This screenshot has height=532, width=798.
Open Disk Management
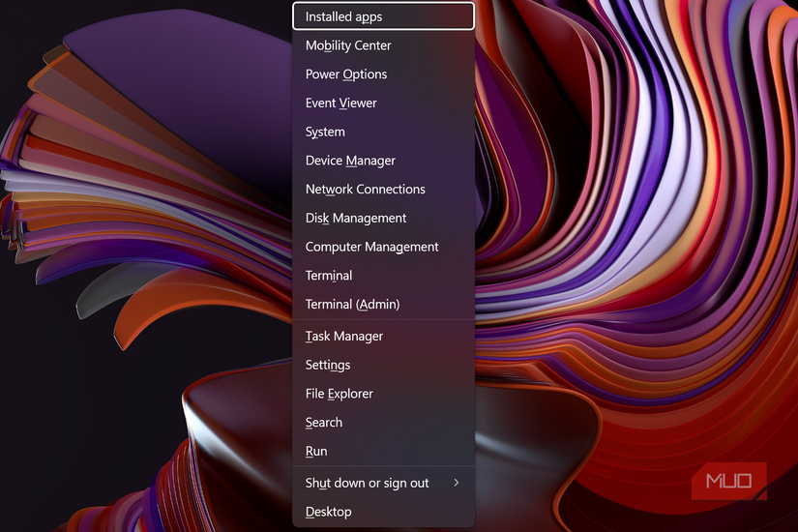coord(383,218)
